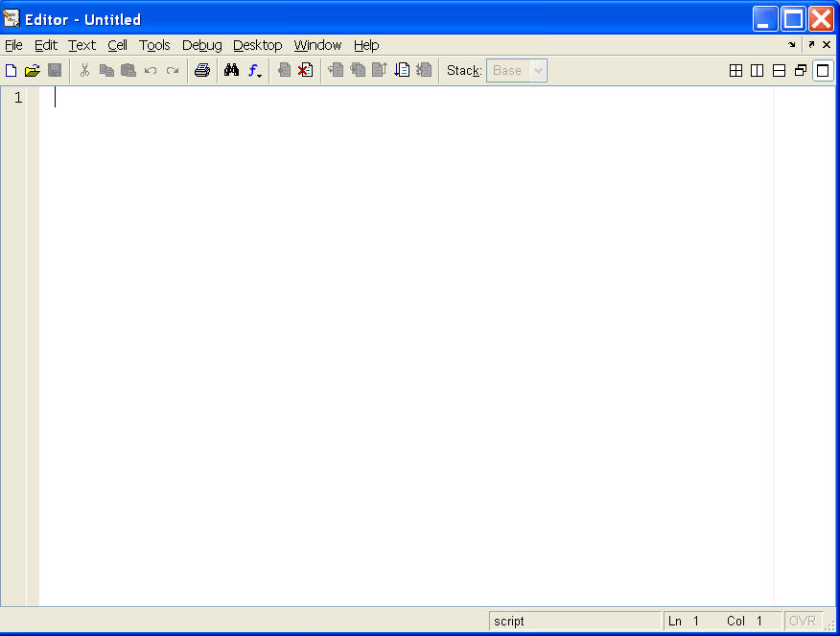This screenshot has height=636, width=840.
Task: Click the 'Ln 1' status bar indicator
Action: pyautogui.click(x=684, y=621)
